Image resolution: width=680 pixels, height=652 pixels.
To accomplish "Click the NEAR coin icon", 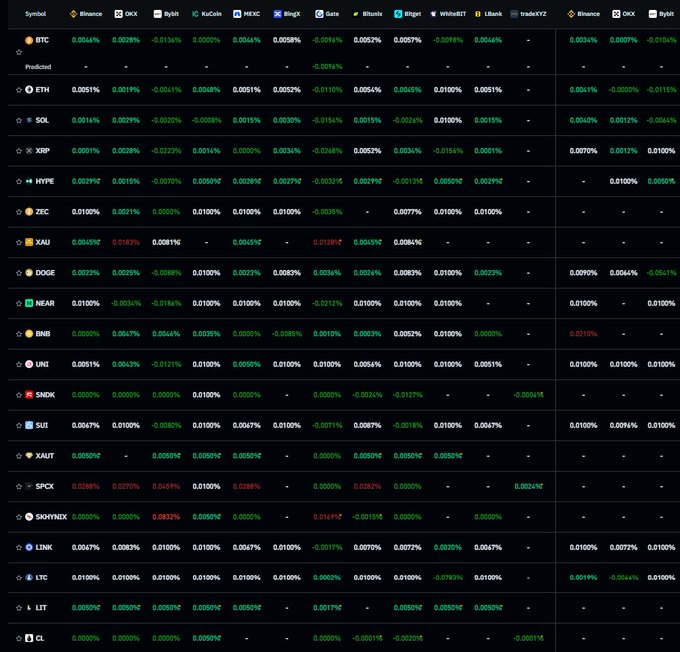I will tap(29, 303).
